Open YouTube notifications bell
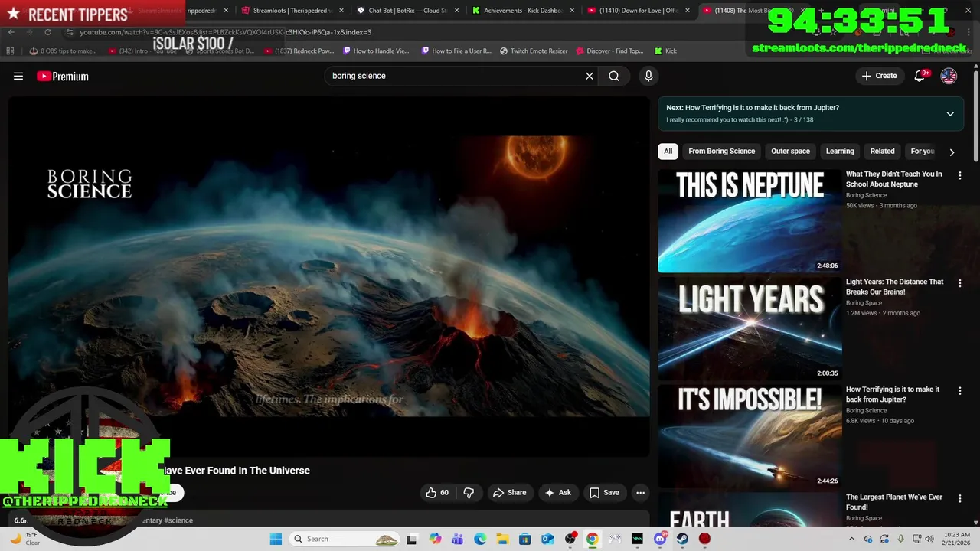 [921, 75]
